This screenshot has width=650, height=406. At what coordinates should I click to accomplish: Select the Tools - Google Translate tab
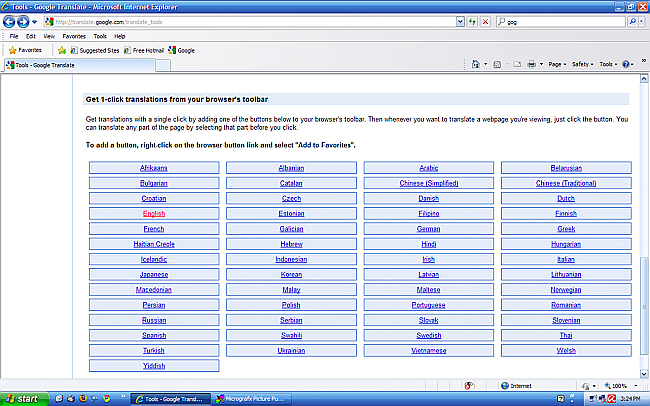tap(80, 65)
